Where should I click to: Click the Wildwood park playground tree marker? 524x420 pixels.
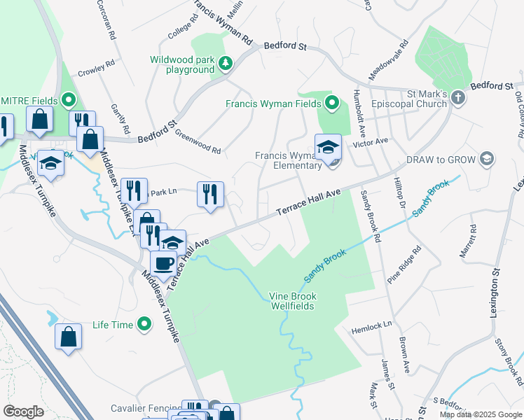click(226, 64)
